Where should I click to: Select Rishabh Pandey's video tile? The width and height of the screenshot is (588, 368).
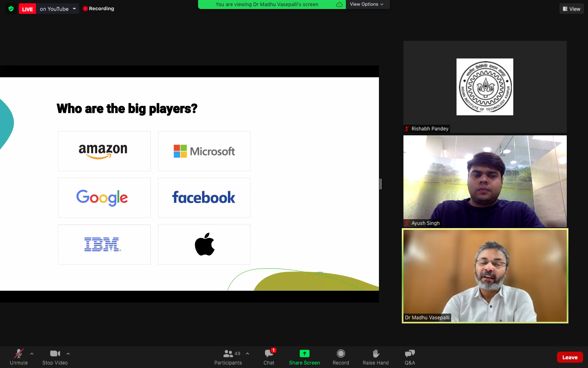pyautogui.click(x=485, y=87)
